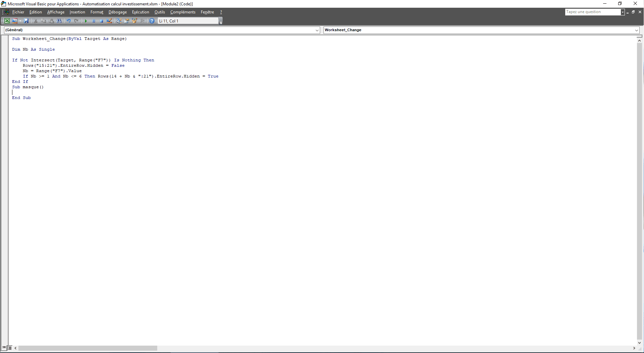
Task: Stop and reset the running macro
Action: [102, 21]
